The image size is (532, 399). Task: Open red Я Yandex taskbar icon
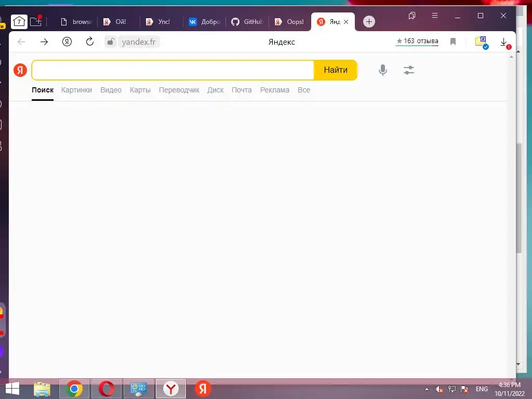click(x=203, y=389)
